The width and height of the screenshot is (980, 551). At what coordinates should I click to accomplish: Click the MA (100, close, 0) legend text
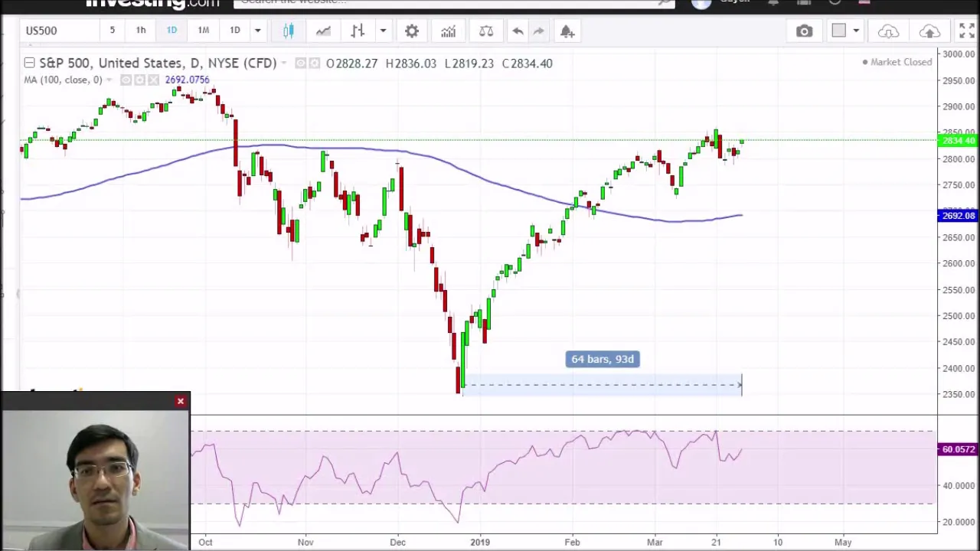click(63, 80)
